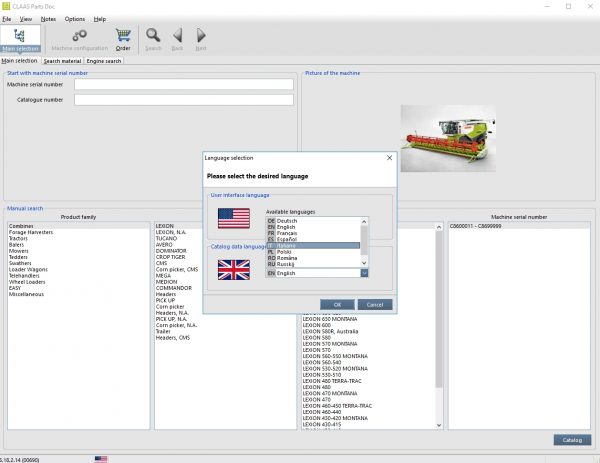Click the language list scroll down arrow

tap(364, 263)
